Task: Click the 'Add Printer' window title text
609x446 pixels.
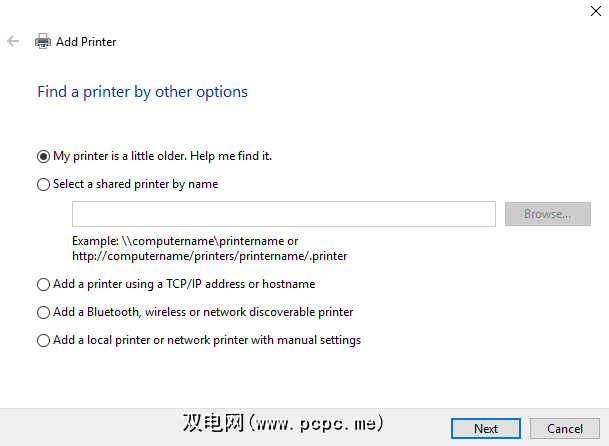Action: click(x=86, y=42)
